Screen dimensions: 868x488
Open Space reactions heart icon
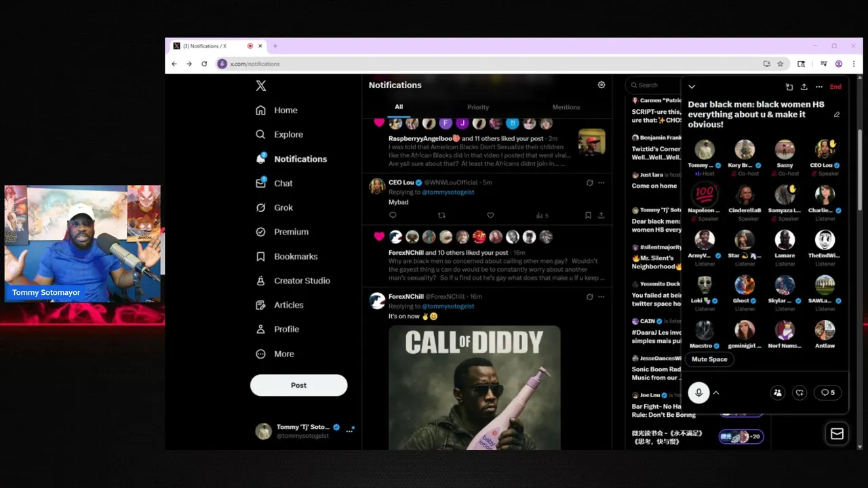800,392
